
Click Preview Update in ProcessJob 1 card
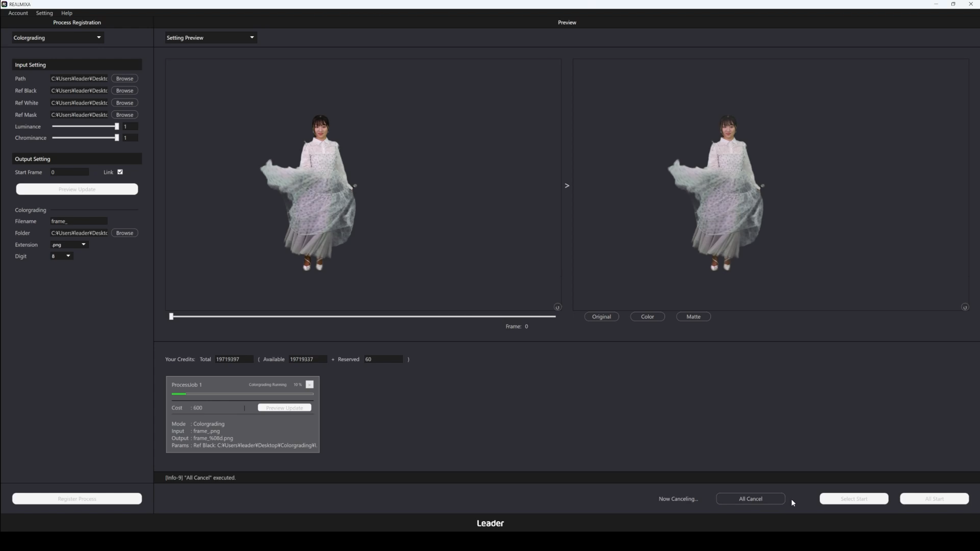(x=285, y=408)
